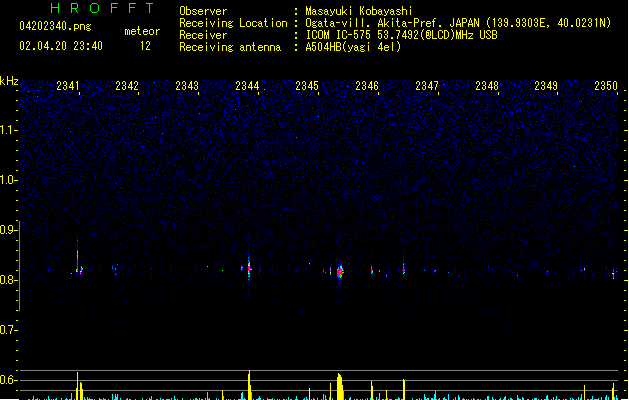Click the Ogata-vill. Akita-Pref. JAPAN location text
This screenshot has width=629, height=400.
point(458,23)
